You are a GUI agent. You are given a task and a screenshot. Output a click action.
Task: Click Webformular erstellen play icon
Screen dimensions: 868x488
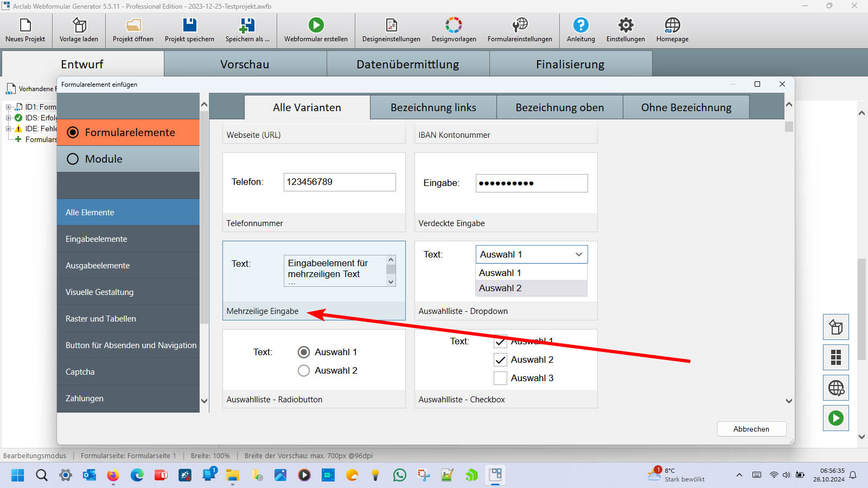316,25
